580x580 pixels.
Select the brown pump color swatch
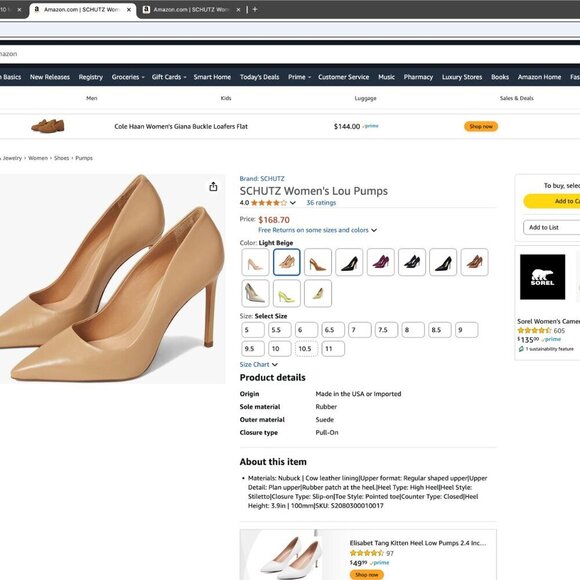tap(475, 262)
